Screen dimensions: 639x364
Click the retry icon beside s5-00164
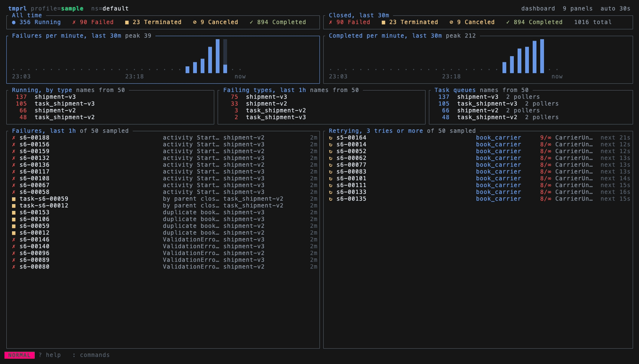pyautogui.click(x=331, y=138)
